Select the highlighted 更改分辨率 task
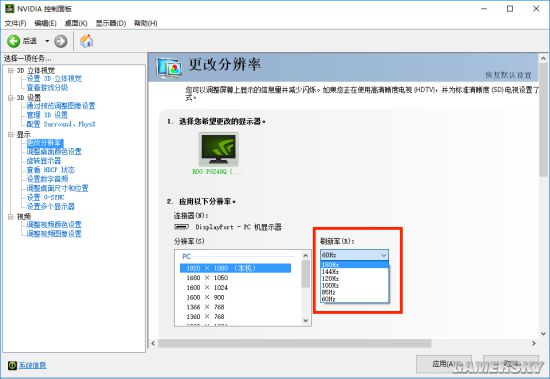 pyautogui.click(x=45, y=143)
